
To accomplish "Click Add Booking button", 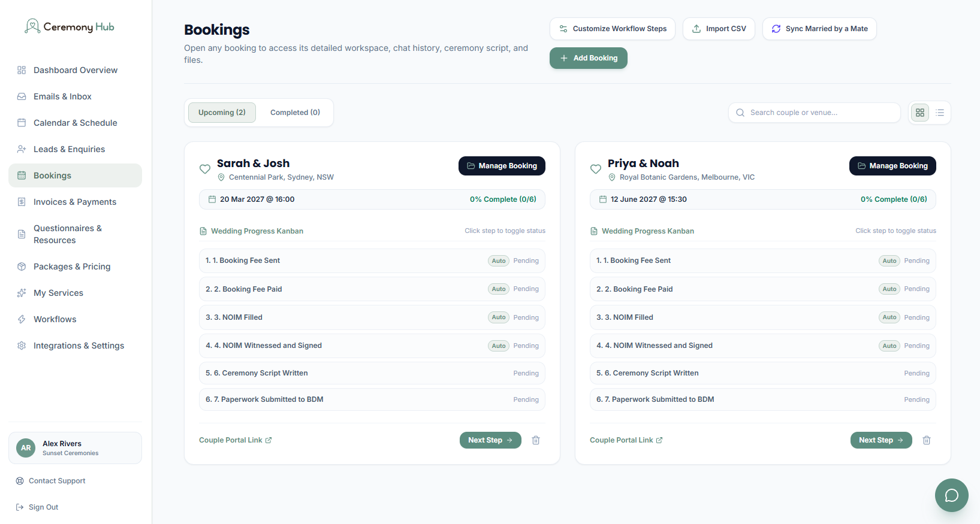I will click(589, 58).
